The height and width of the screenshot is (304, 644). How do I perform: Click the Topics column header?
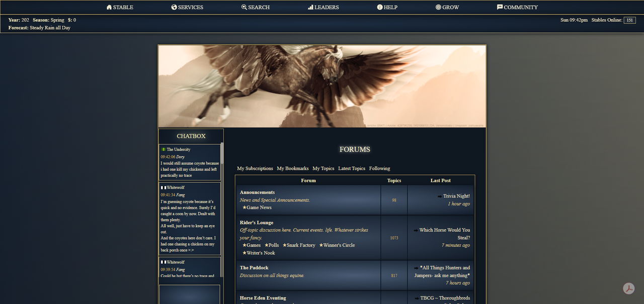point(394,180)
